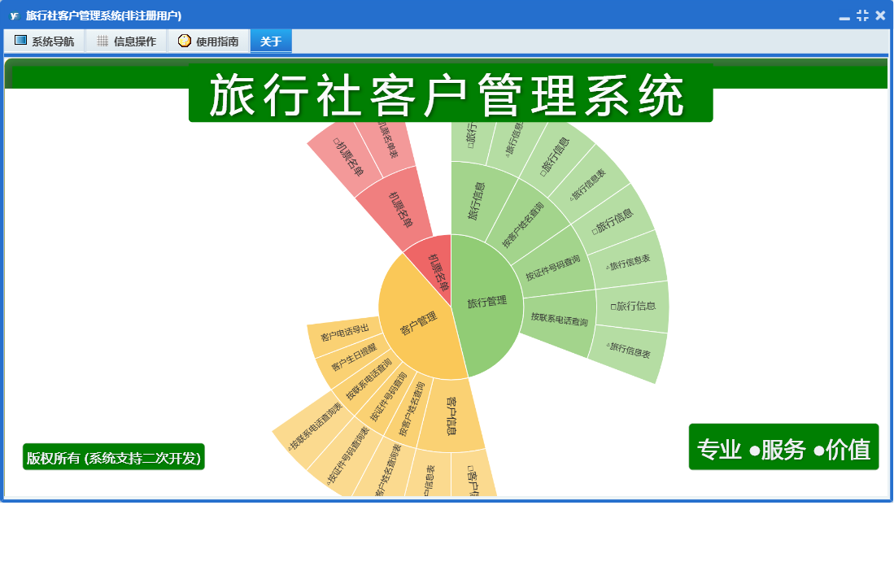Click the lowest green 旅行信息表 outer segment
Screen dimensions: 894x588
pyautogui.click(x=628, y=350)
